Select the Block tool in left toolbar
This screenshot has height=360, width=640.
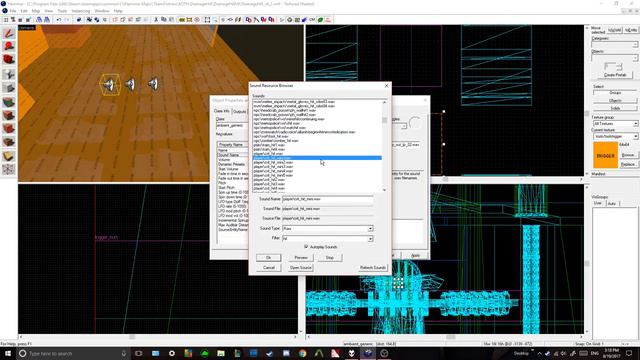click(x=9, y=88)
